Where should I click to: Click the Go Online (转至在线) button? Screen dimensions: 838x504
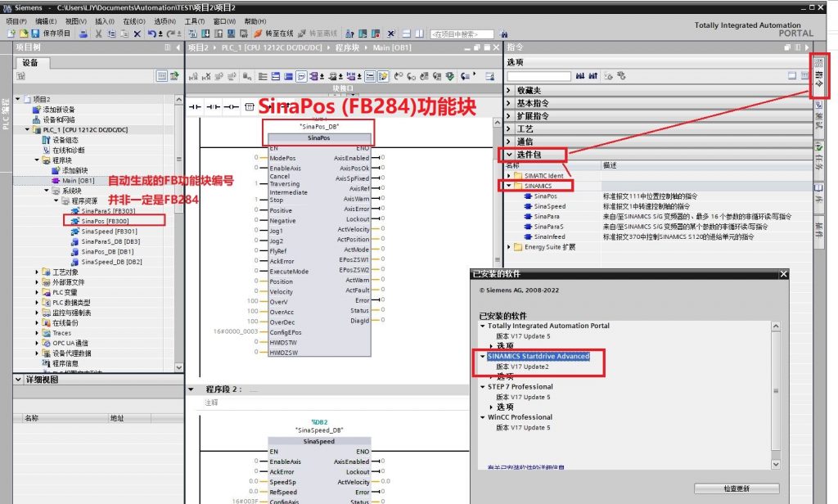click(x=274, y=34)
